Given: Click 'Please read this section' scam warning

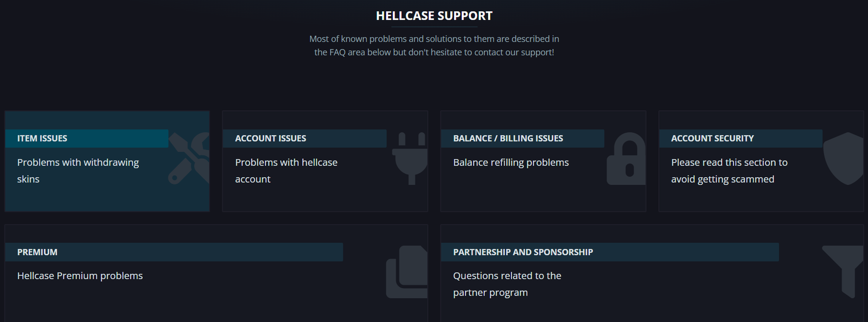Looking at the screenshot, I should tap(729, 171).
